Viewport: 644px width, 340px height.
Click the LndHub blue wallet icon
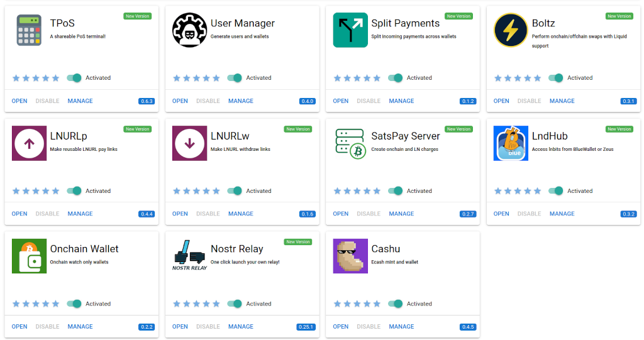click(511, 143)
